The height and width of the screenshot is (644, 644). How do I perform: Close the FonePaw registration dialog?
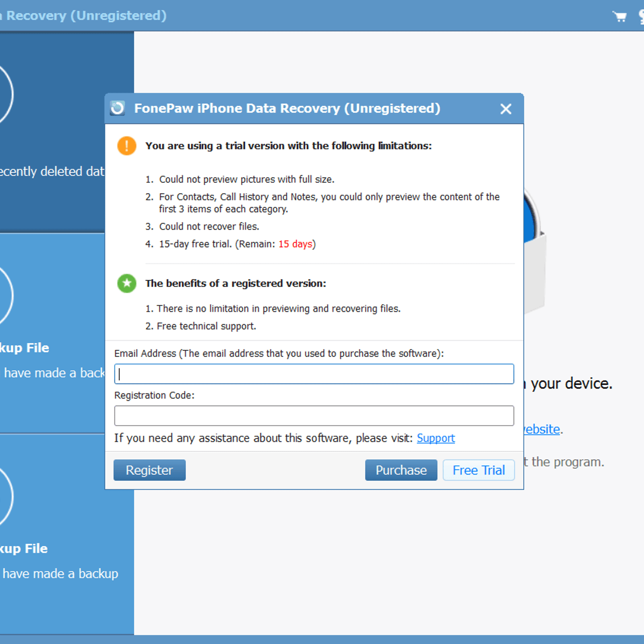tap(506, 109)
